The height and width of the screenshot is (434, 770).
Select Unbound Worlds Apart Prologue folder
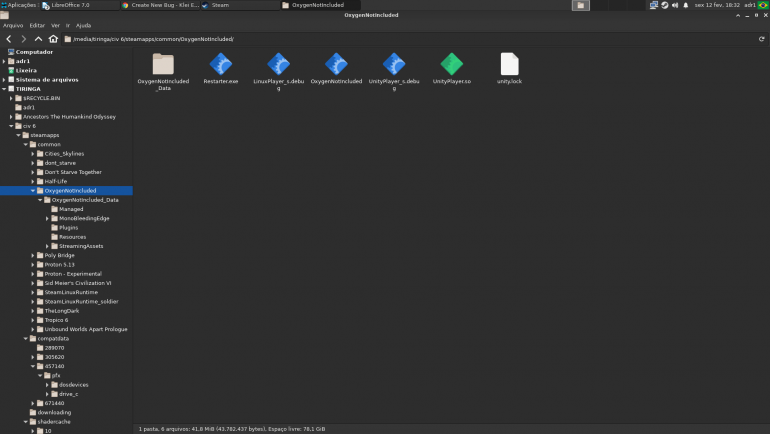(86, 329)
